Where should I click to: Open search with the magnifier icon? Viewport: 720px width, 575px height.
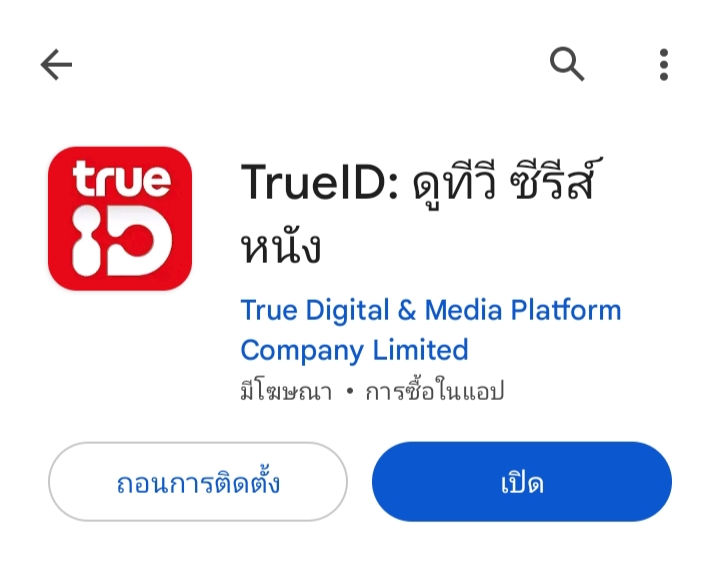[567, 64]
